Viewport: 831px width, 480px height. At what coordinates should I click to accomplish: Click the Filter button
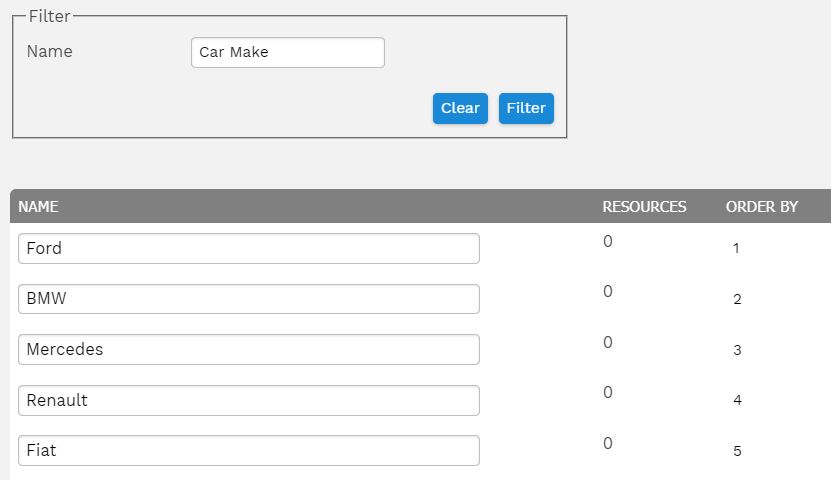coord(526,109)
